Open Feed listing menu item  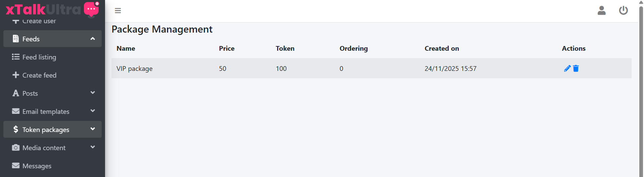pyautogui.click(x=39, y=57)
